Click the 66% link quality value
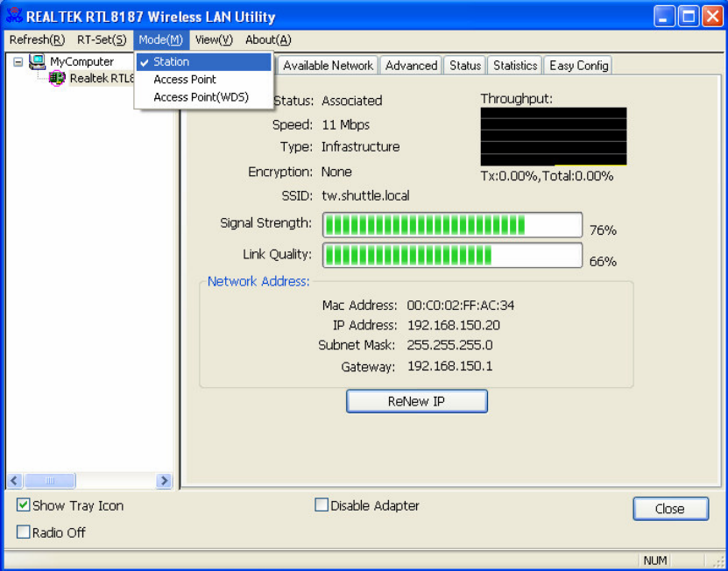 pyautogui.click(x=603, y=262)
